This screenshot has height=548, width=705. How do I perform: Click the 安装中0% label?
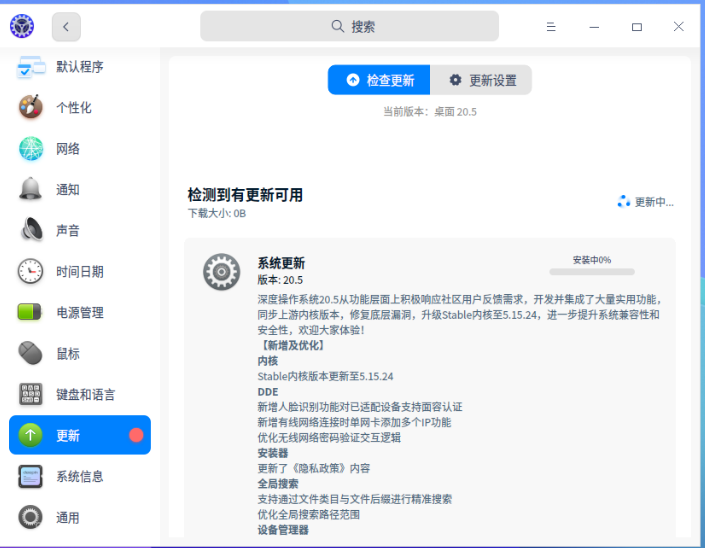pos(592,260)
